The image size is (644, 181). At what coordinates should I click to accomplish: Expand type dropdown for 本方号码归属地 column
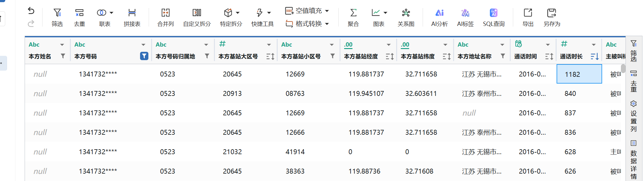click(206, 45)
